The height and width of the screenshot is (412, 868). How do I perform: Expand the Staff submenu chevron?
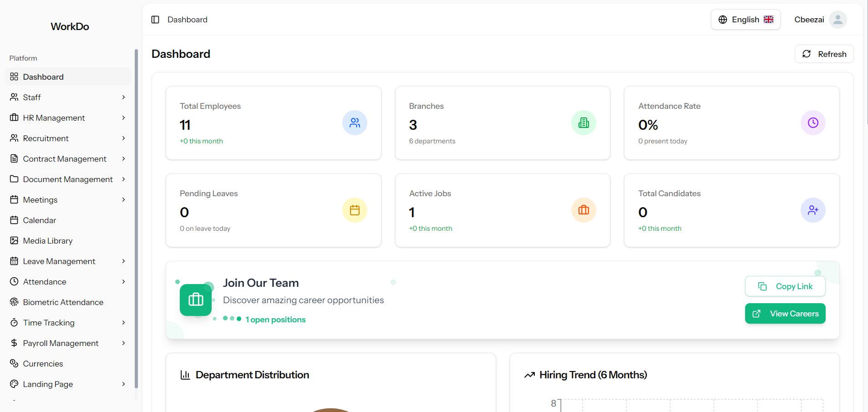[123, 97]
